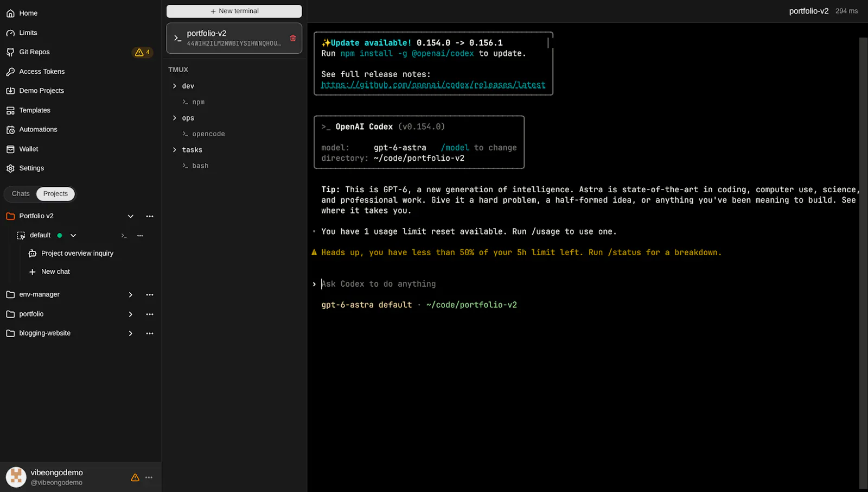This screenshot has height=492, width=868.
Task: Select the bash tmux window
Action: tap(195, 166)
